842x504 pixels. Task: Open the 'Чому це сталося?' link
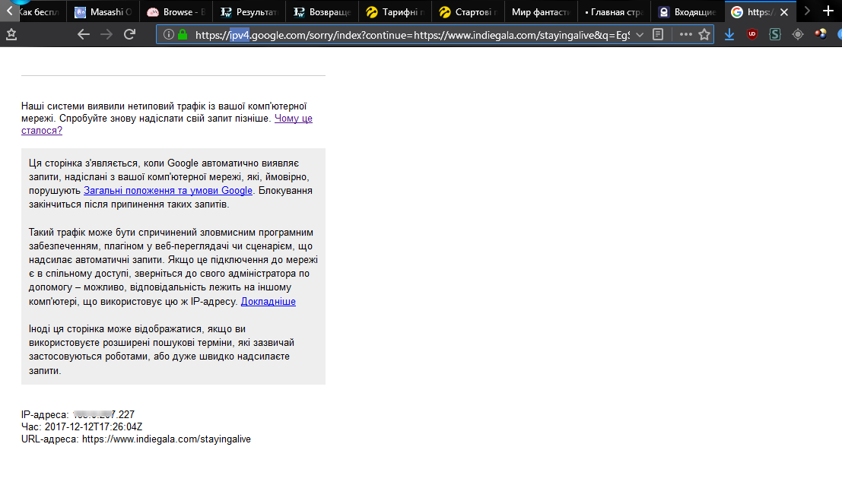(294, 119)
